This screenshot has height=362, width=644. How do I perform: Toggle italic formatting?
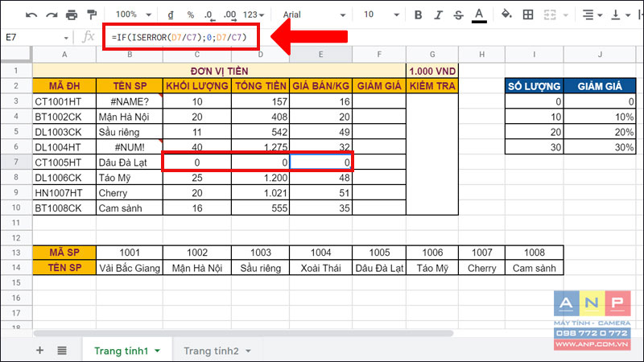click(x=438, y=14)
